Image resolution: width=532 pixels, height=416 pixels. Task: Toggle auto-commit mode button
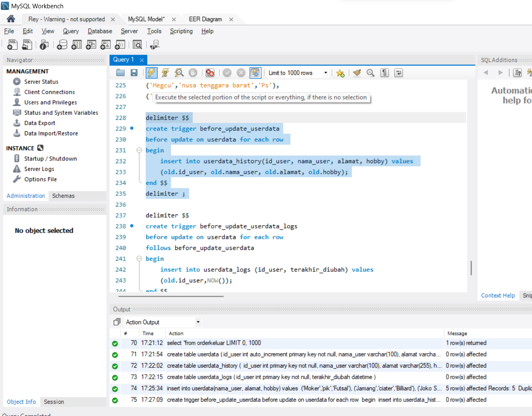tap(255, 73)
